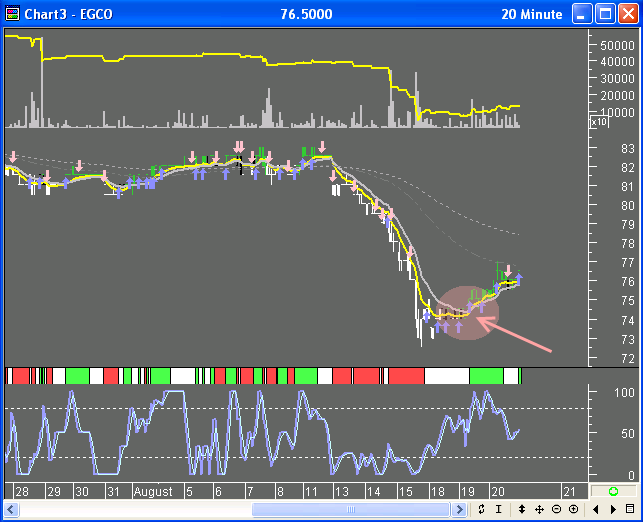Click the cycle/refresh arrows icon in bottom toolbar

coord(481,509)
